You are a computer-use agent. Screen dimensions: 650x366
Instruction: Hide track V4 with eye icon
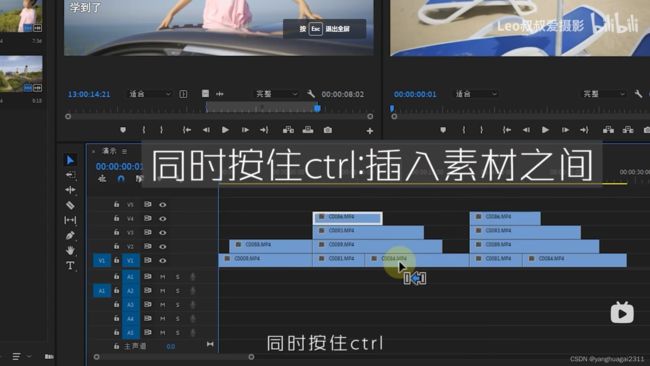coord(162,219)
